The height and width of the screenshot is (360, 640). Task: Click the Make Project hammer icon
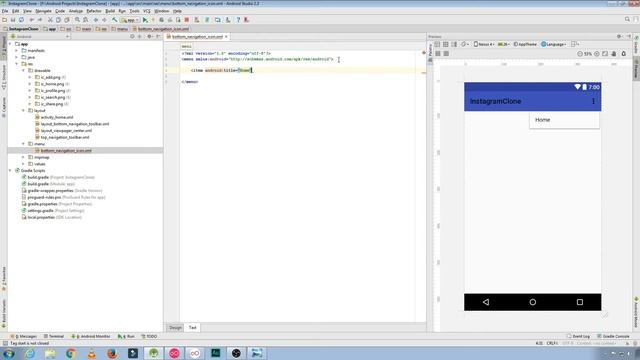pos(115,20)
